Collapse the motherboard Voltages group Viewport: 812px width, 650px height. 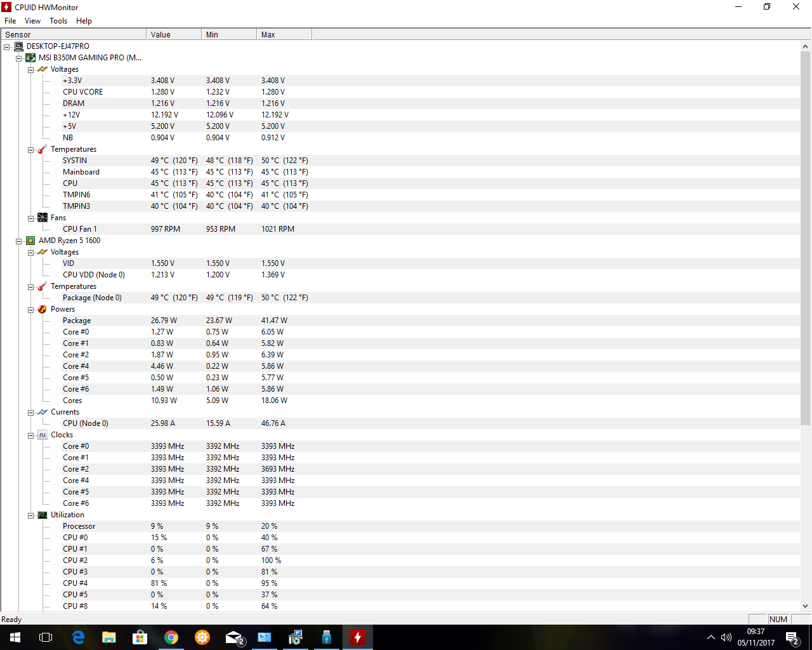tap(30, 69)
